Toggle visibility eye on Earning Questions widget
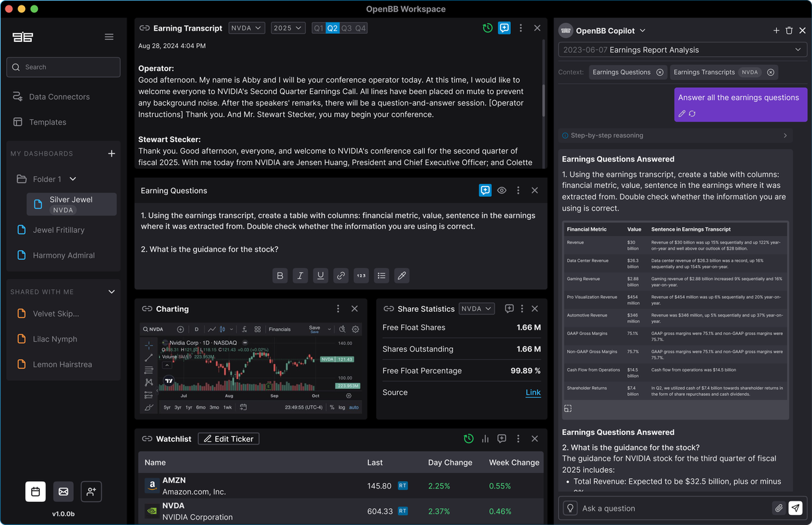 pyautogui.click(x=501, y=190)
